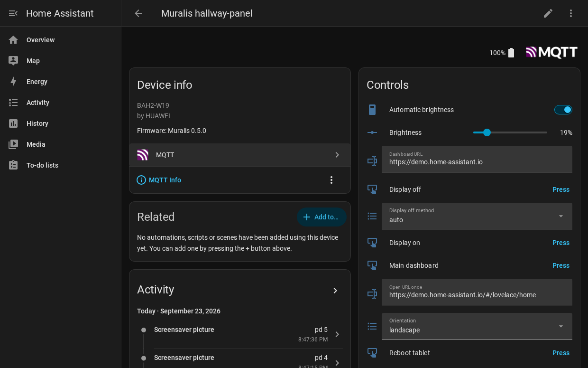The image size is (588, 368).
Task: Open full Activity log via header chevron
Action: tap(335, 291)
